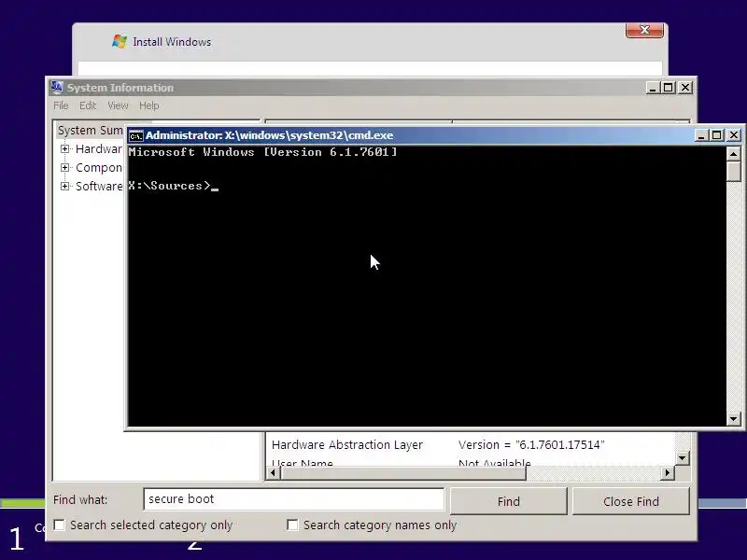Maximize the command prompt window
747x560 pixels.
point(716,135)
